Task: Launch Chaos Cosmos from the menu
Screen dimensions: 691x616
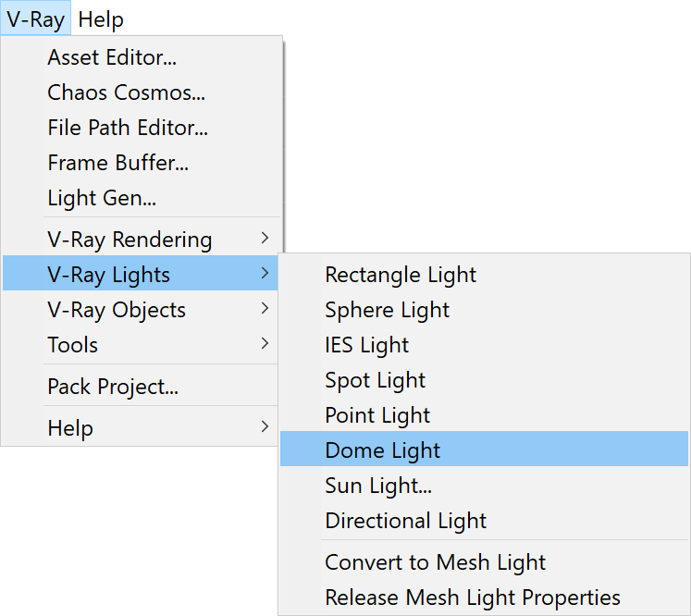Action: (x=141, y=92)
